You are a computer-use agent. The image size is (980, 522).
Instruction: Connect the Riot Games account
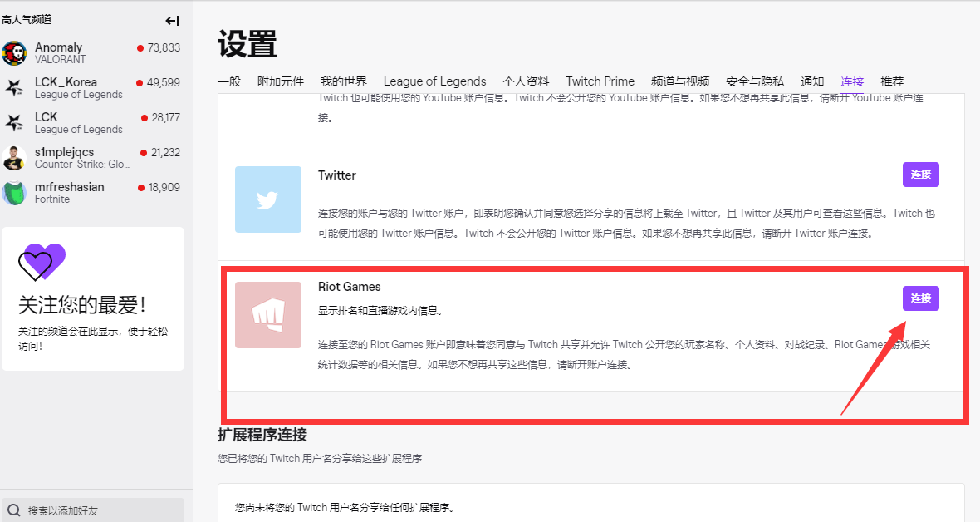tap(920, 298)
